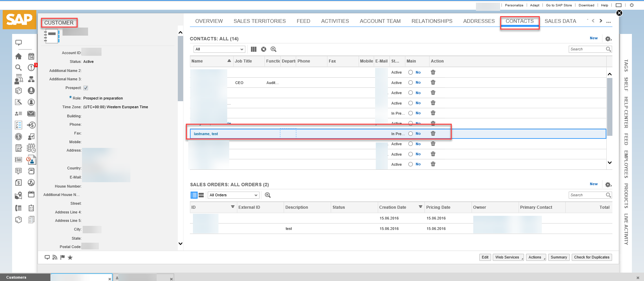Click the globe icon in contacts toolbar
The width and height of the screenshot is (644, 281).
click(x=264, y=49)
